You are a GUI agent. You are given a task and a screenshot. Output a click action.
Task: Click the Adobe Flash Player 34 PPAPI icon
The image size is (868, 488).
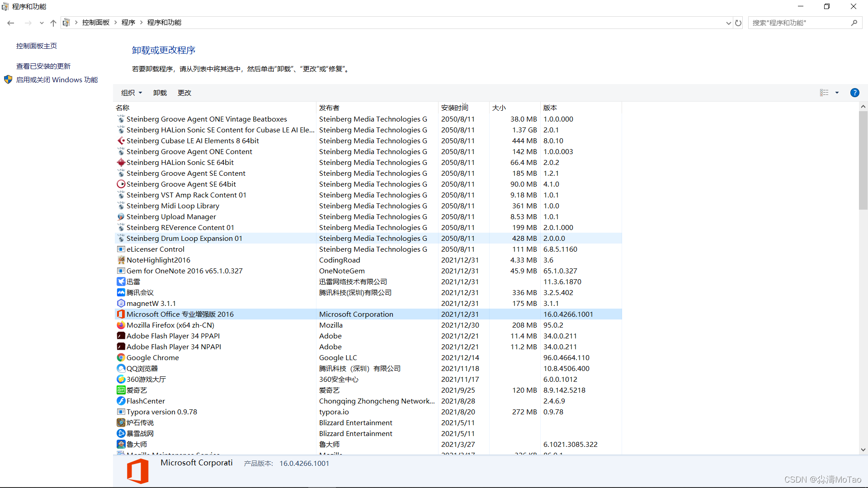[x=121, y=336]
